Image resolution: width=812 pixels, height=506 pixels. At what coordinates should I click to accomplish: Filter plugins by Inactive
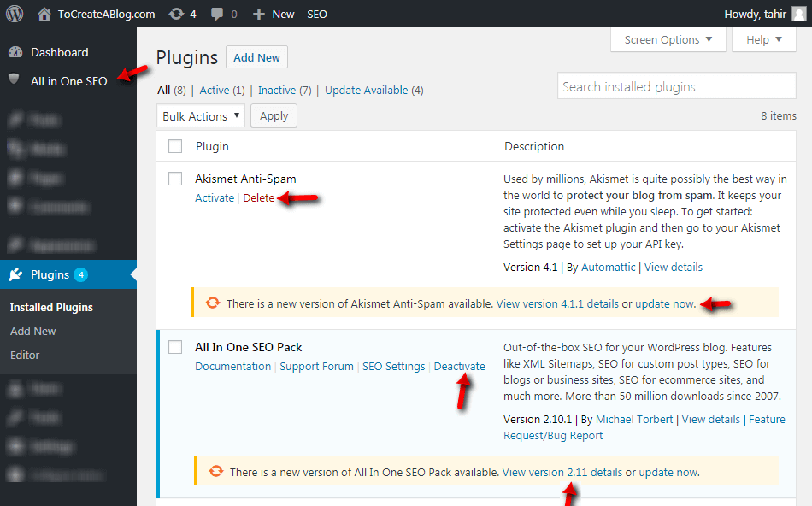[x=277, y=90]
